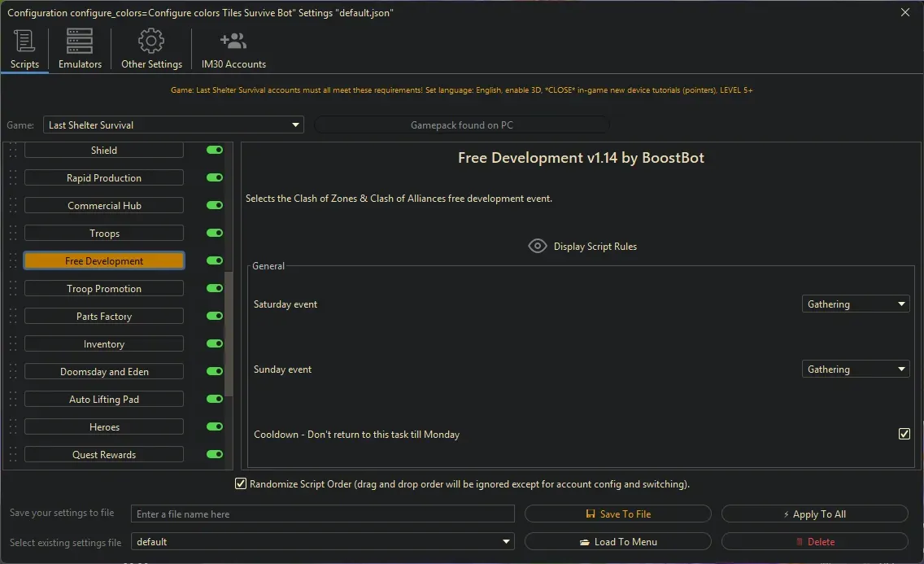Click the drag handle beside Commercial Hub
Image resolution: width=924 pixels, height=564 pixels.
[x=13, y=206]
